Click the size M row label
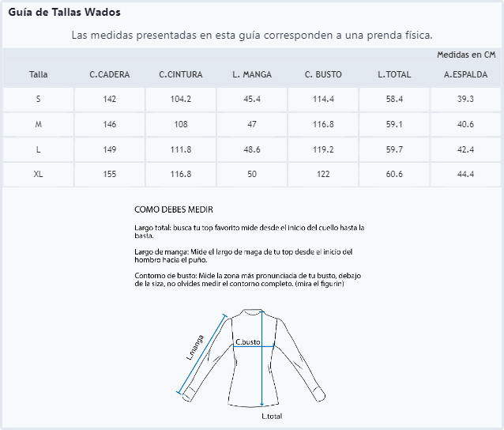 (x=38, y=124)
